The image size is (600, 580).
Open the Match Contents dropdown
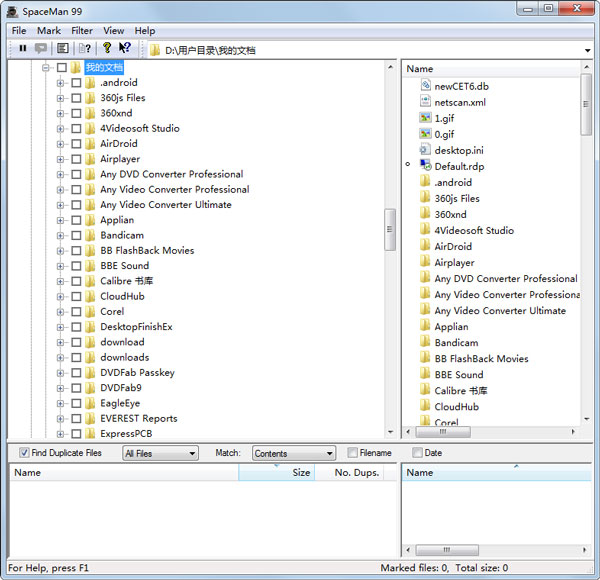pyautogui.click(x=293, y=453)
